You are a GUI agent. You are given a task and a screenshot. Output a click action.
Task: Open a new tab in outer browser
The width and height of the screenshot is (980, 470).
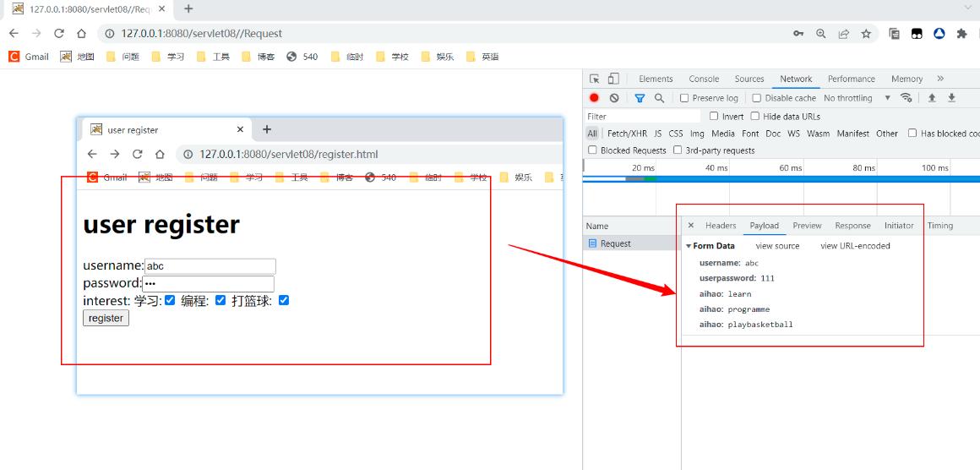(188, 8)
